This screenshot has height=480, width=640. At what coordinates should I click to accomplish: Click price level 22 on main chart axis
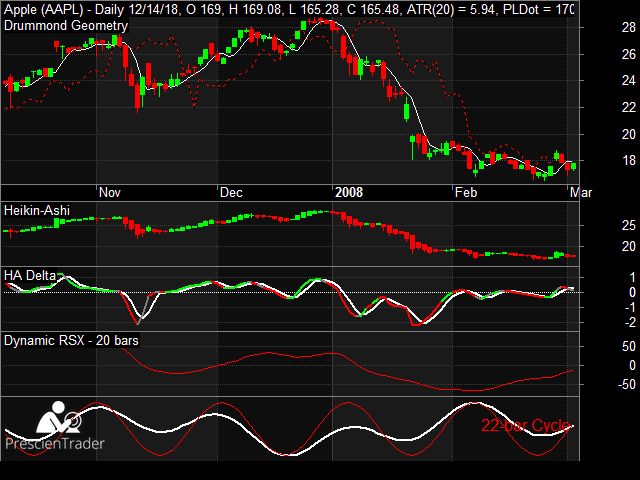[629, 107]
